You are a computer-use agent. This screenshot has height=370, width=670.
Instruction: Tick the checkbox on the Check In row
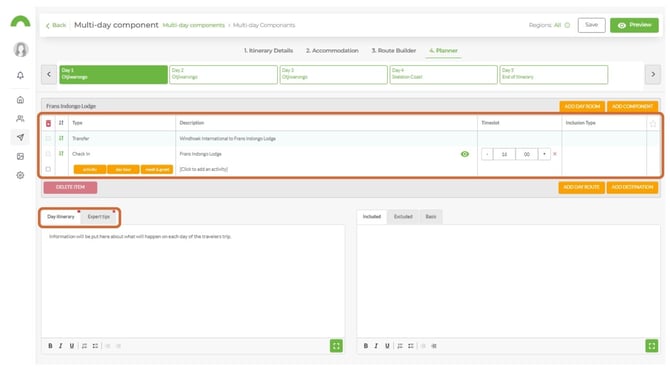coord(48,154)
